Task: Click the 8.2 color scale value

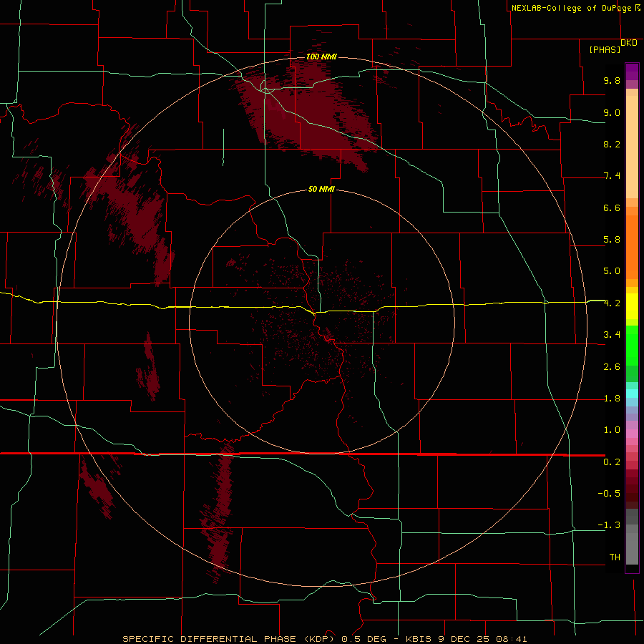Action: click(612, 144)
